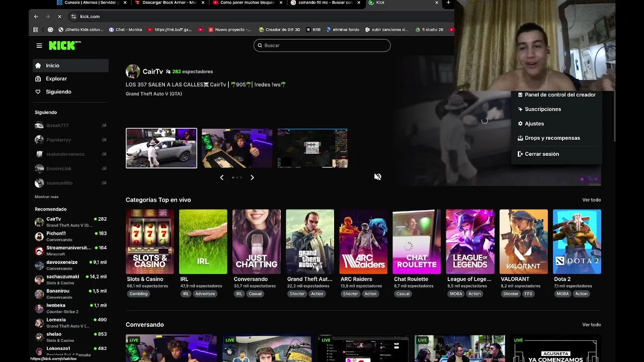The height and width of the screenshot is (362, 644).
Task: Open the Google bookmark icon
Action: (x=50, y=30)
